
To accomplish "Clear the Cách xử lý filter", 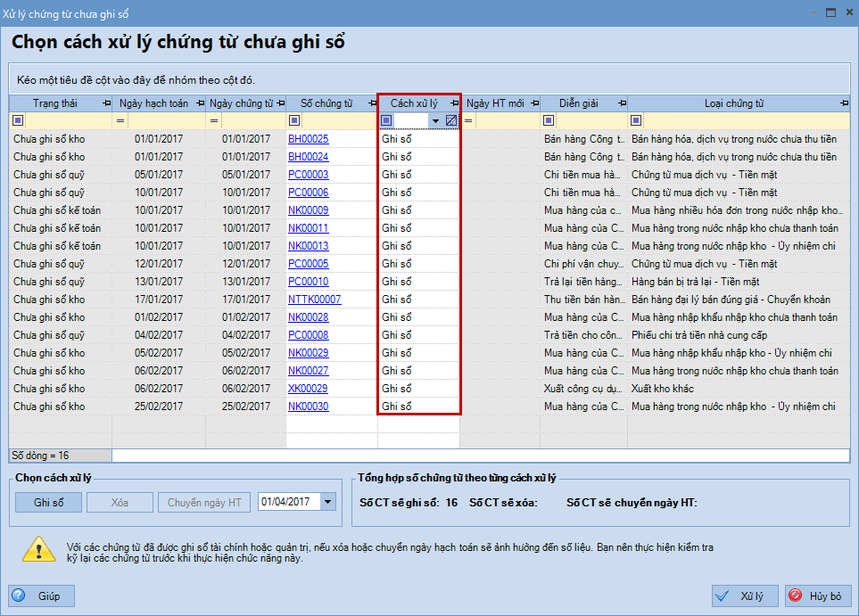I will click(x=451, y=120).
